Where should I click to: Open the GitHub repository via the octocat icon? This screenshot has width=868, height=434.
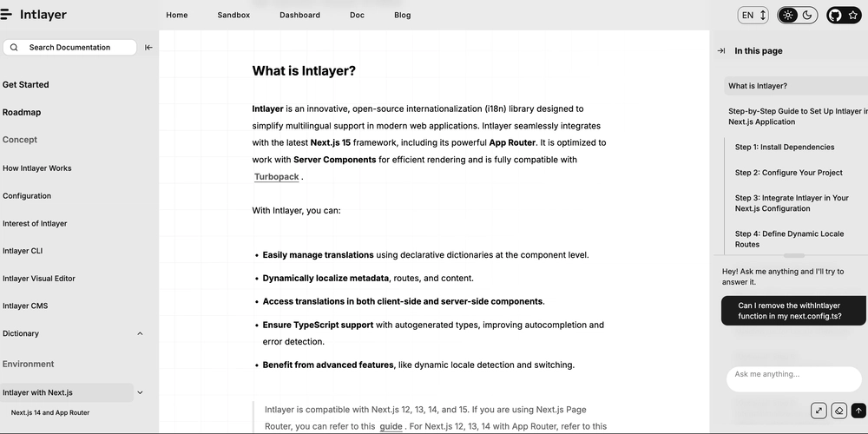point(835,15)
